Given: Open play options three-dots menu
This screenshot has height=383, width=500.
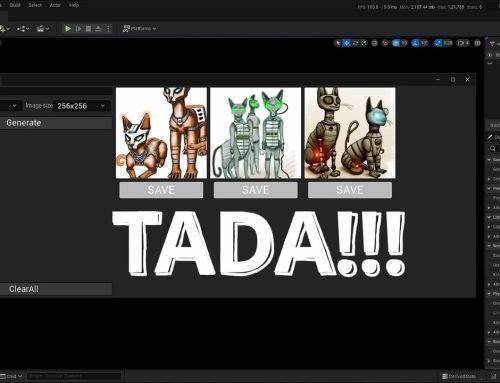Looking at the screenshot, I should coord(108,29).
